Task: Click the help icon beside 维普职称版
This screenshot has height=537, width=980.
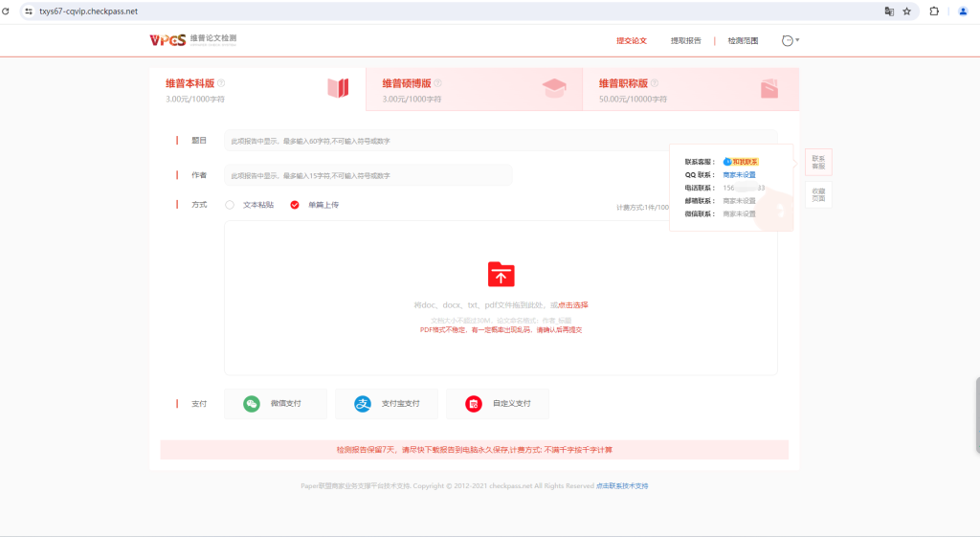Action: tap(655, 83)
